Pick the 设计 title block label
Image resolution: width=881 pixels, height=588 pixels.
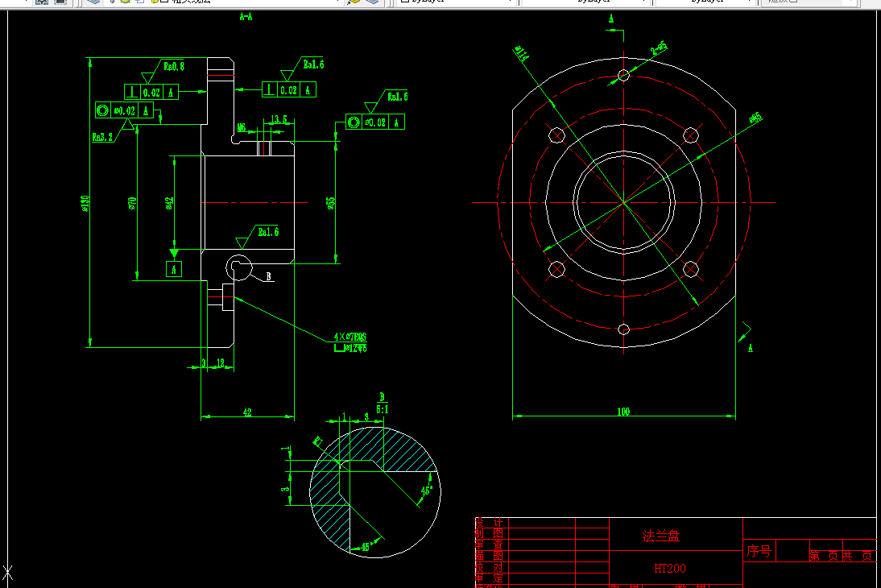pyautogui.click(x=489, y=522)
